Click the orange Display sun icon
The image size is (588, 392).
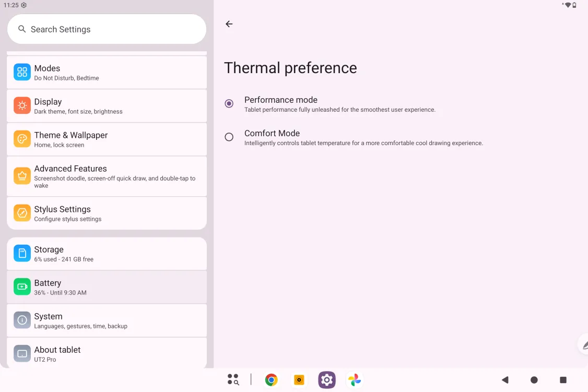pyautogui.click(x=22, y=105)
